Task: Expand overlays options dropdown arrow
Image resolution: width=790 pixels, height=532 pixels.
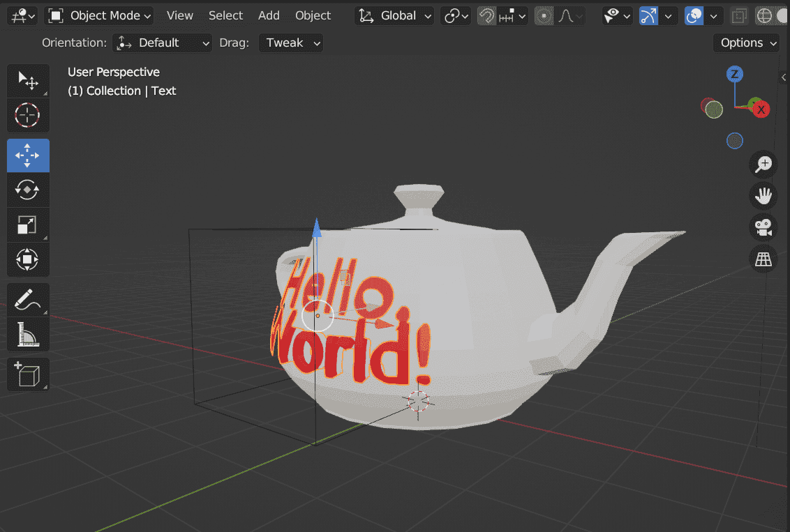Action: pos(713,15)
